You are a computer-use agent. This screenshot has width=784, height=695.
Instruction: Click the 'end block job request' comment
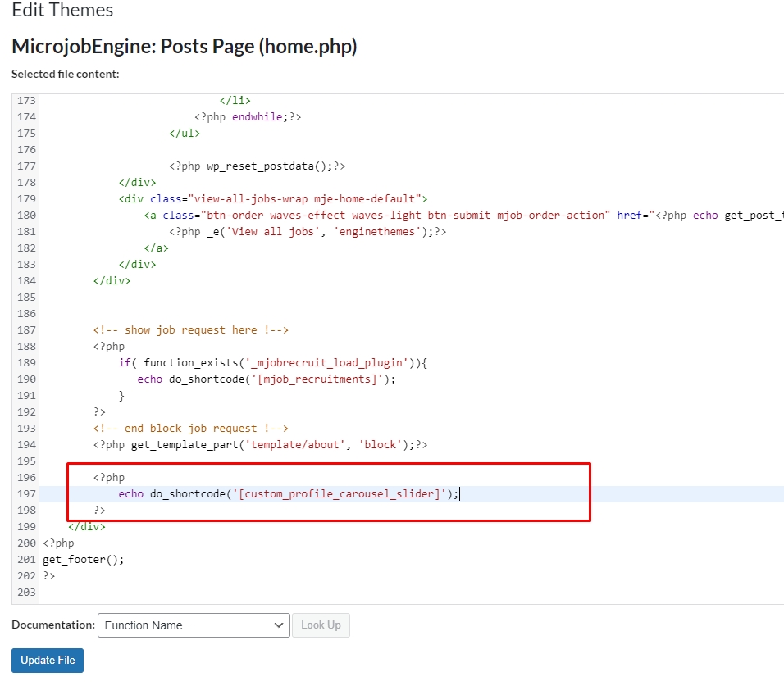[x=190, y=429]
